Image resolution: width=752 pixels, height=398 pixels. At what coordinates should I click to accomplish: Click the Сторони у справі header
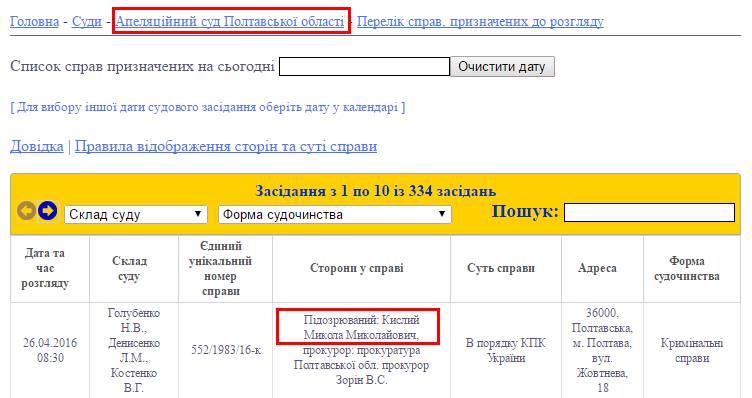(x=361, y=269)
